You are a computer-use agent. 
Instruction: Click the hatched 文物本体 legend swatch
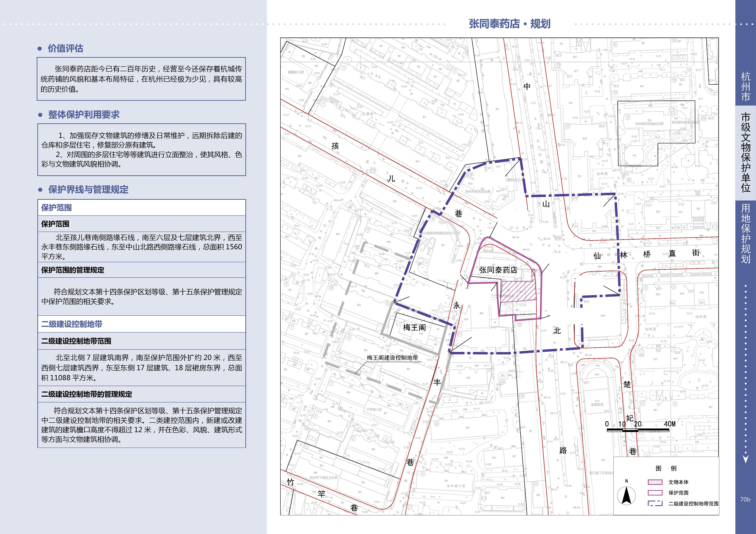coord(655,482)
